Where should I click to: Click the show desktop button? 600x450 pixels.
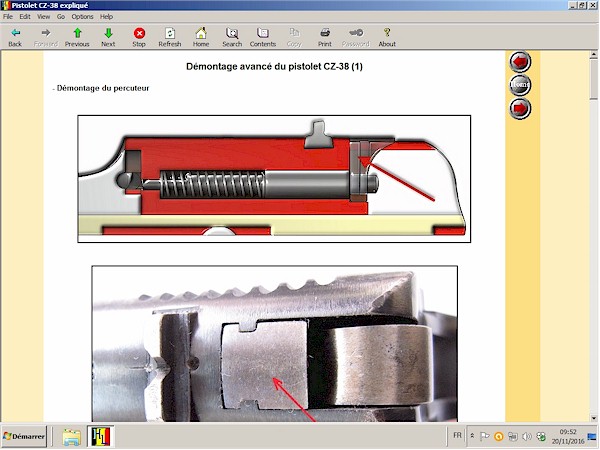(592, 436)
